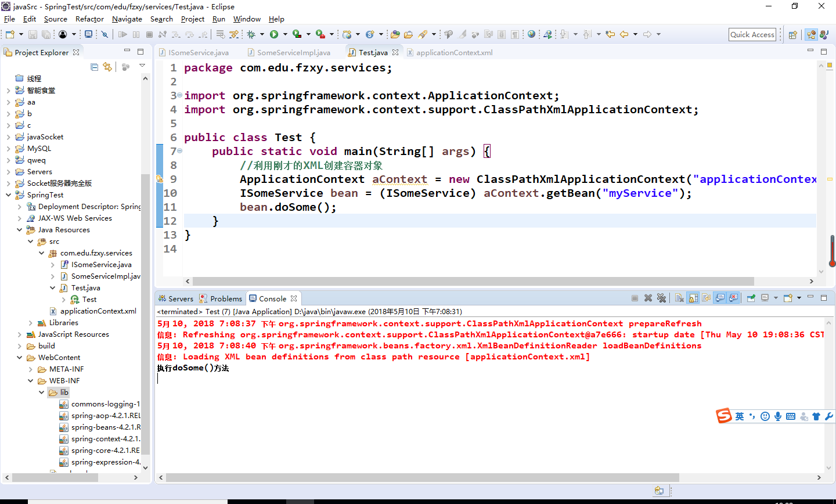The height and width of the screenshot is (504, 836).
Task: Click the Sogou input method S icon
Action: (x=724, y=416)
